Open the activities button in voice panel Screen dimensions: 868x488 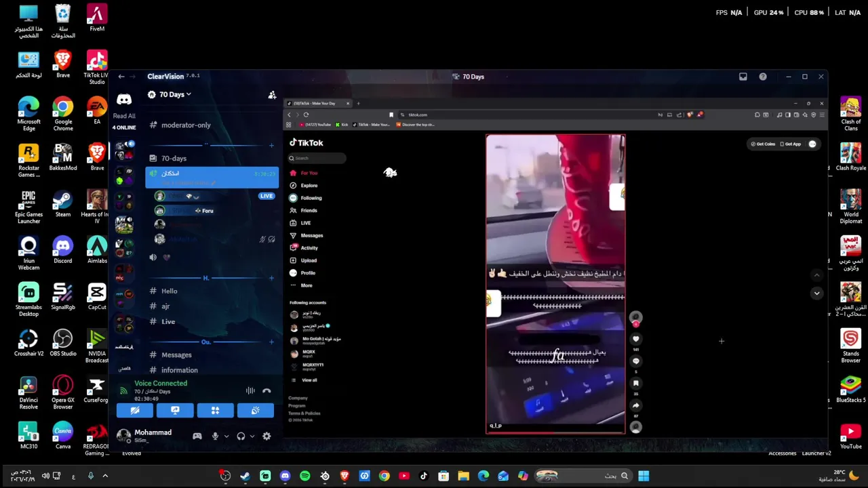[x=215, y=410]
